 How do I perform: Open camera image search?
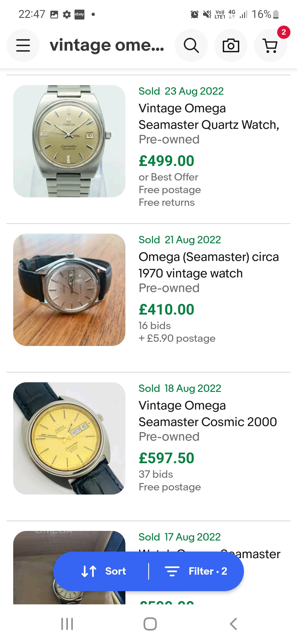231,45
